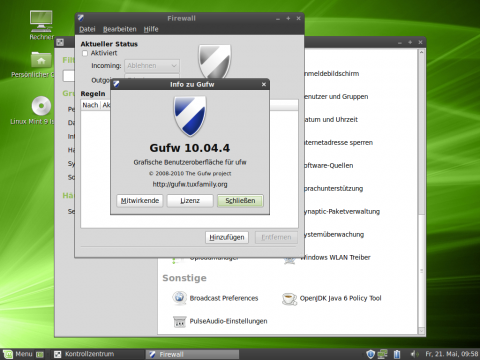This screenshot has height=360, width=480.
Task: Open the Benutzer und Gruppen entry
Action: [336, 97]
